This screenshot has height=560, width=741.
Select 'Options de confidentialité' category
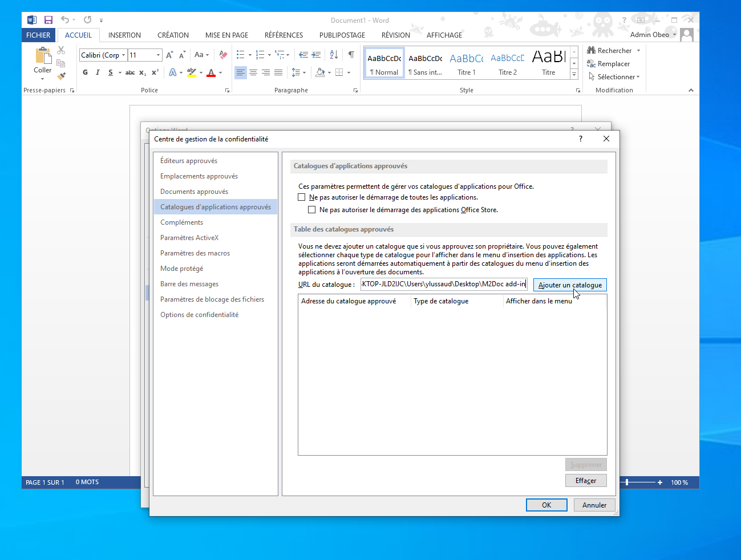coord(215,315)
